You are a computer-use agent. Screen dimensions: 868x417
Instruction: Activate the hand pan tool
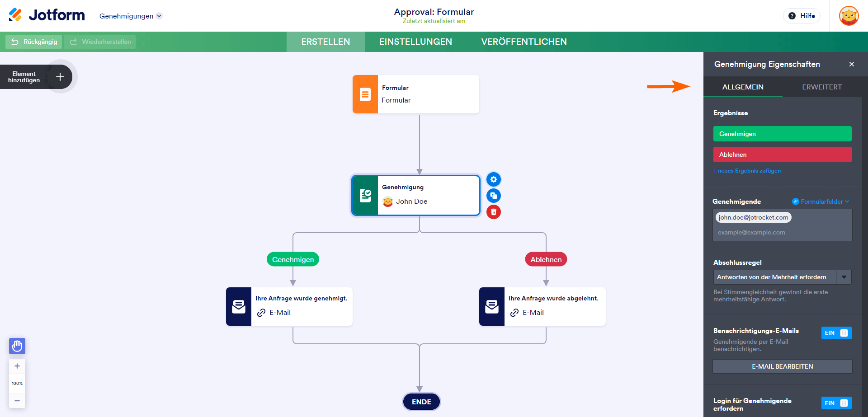tap(17, 346)
